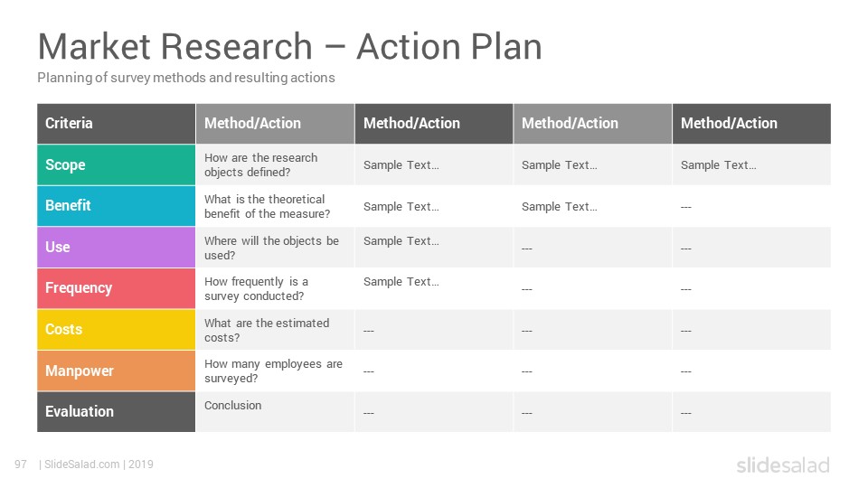Click 'What are the estimated costs?' cell
868x488 pixels.
click(275, 330)
